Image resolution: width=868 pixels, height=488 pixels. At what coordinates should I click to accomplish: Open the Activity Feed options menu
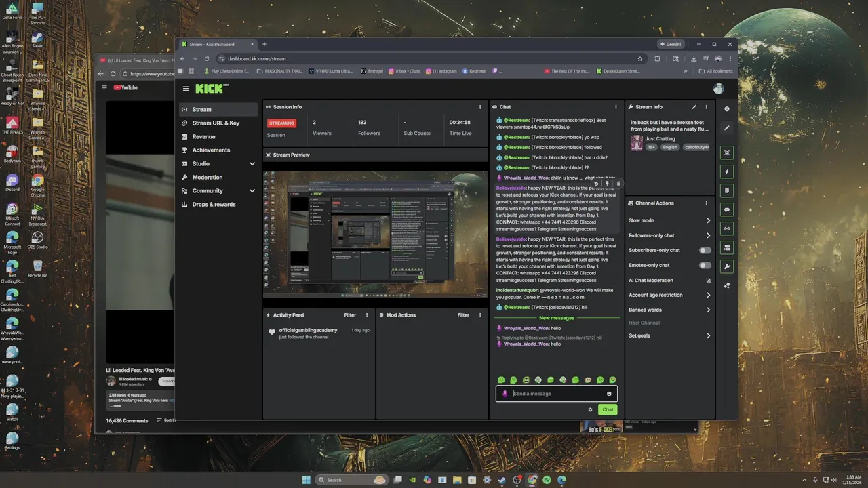(367, 315)
